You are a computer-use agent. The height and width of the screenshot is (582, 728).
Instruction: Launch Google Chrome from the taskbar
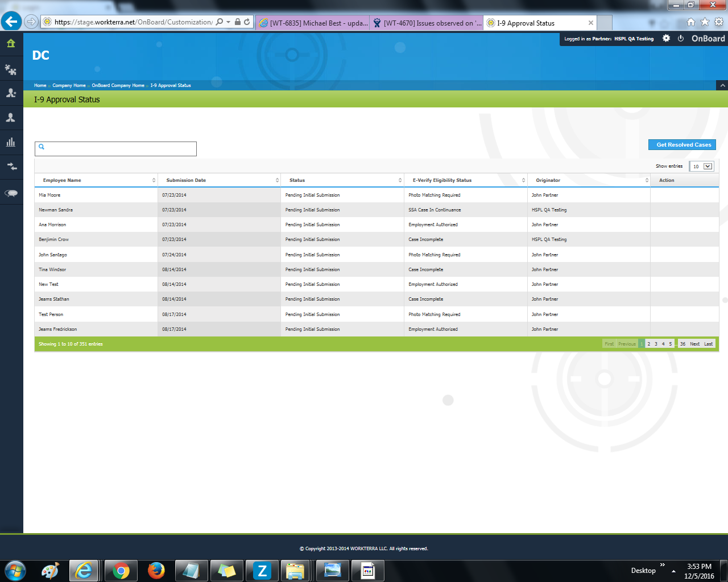pyautogui.click(x=121, y=571)
